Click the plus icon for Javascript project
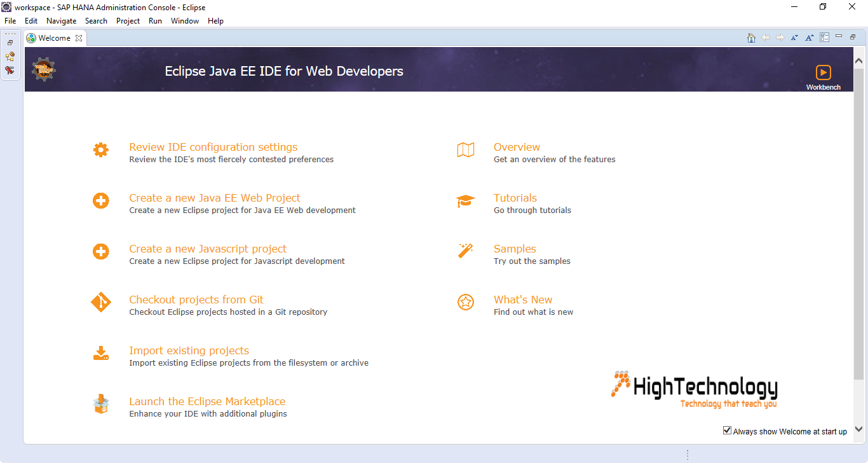 pos(100,252)
